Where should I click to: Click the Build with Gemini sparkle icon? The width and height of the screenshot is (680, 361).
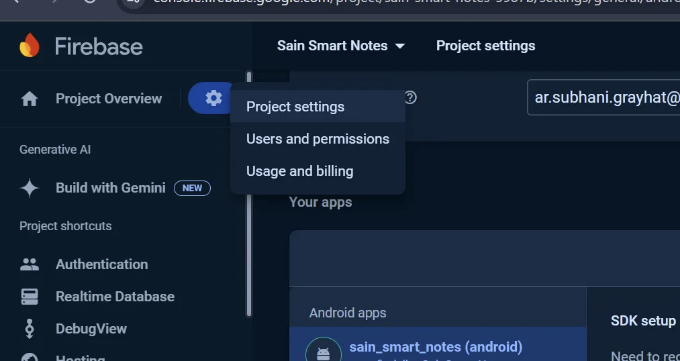coord(29,188)
